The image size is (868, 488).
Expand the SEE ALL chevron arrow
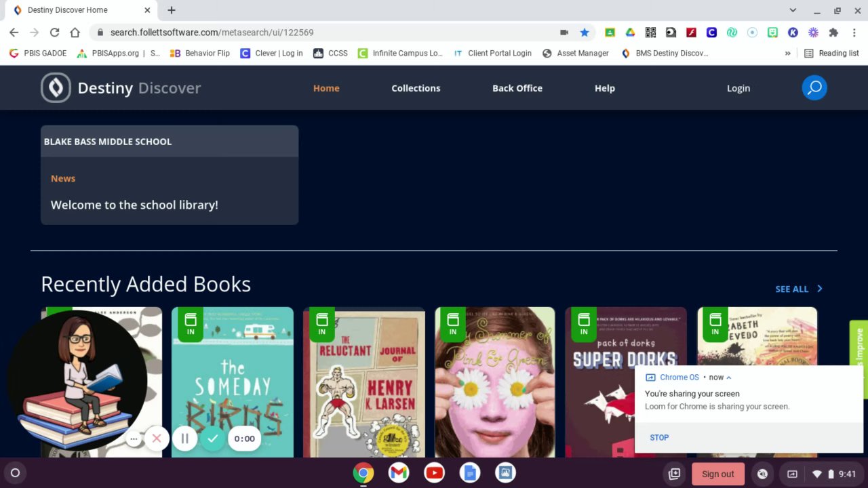819,289
